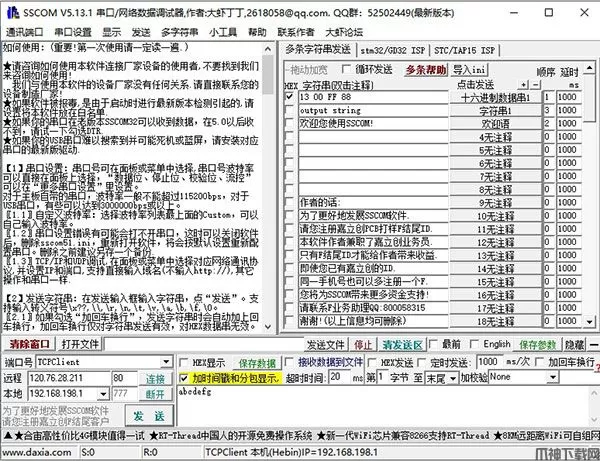Image resolution: width=600 pixels, height=461 pixels.
Task: Click the minus button above the order column
Action: click(x=536, y=84)
